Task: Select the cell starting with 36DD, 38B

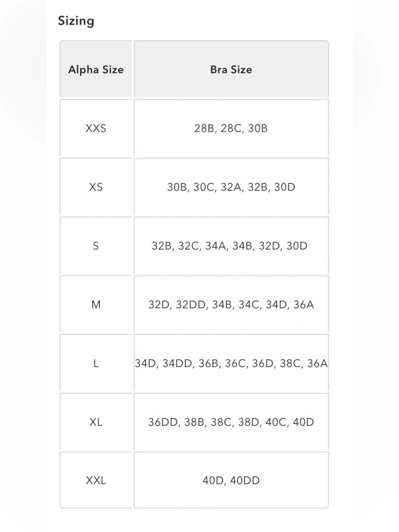Action: point(231,422)
